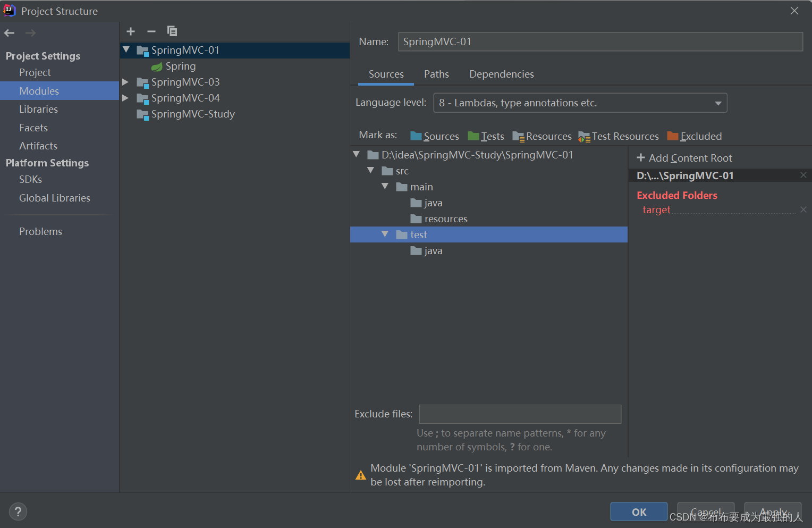Click the Copy module icon
The image size is (812, 528).
click(x=172, y=31)
